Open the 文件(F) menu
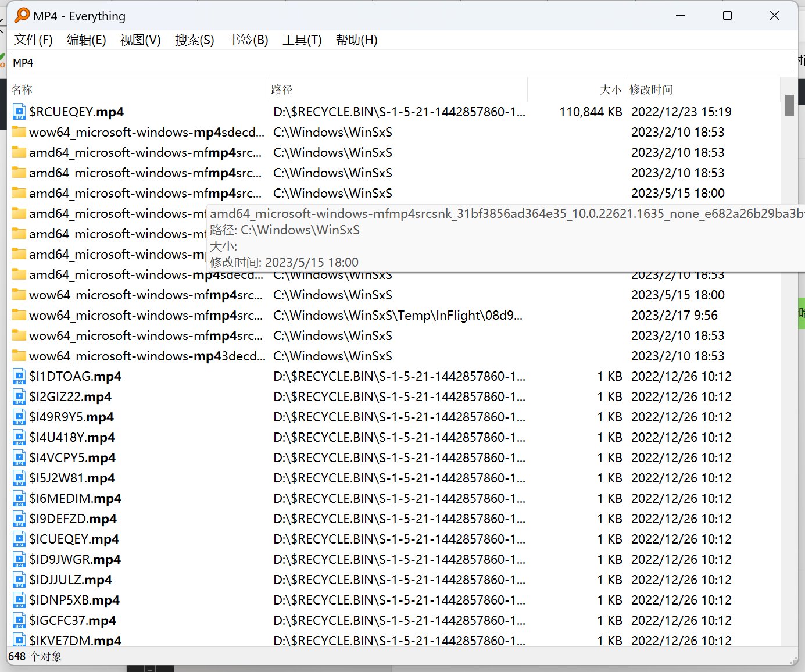The width and height of the screenshot is (805, 672). pyautogui.click(x=33, y=40)
